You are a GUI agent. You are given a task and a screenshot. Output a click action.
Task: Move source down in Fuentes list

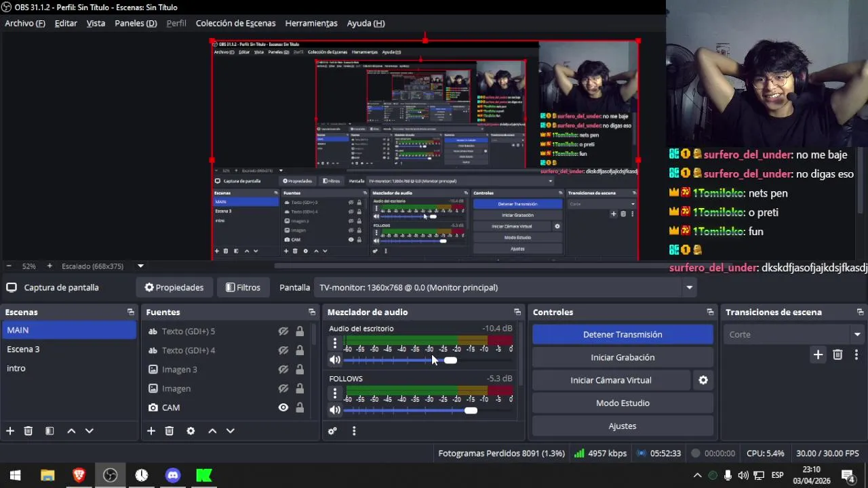tap(230, 431)
